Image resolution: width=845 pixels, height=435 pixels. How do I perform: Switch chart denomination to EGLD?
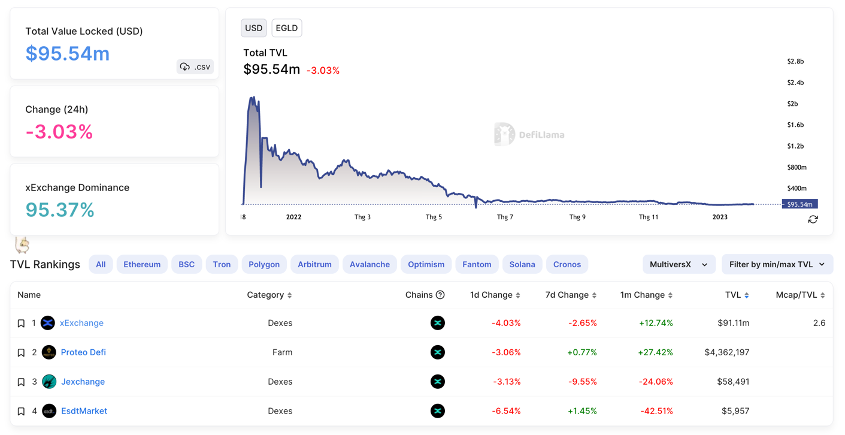tap(287, 28)
